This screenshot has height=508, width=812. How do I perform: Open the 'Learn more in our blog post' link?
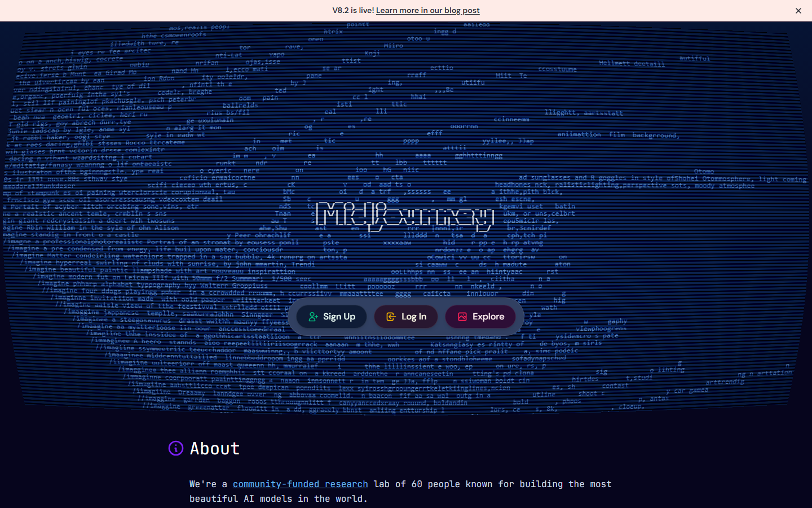(x=427, y=11)
